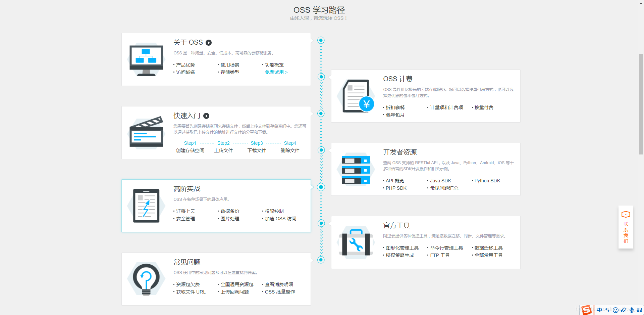Image resolution: width=644 pixels, height=315 pixels.
Task: Select the Sogou handwriting input icon
Action: pyautogui.click(x=624, y=310)
